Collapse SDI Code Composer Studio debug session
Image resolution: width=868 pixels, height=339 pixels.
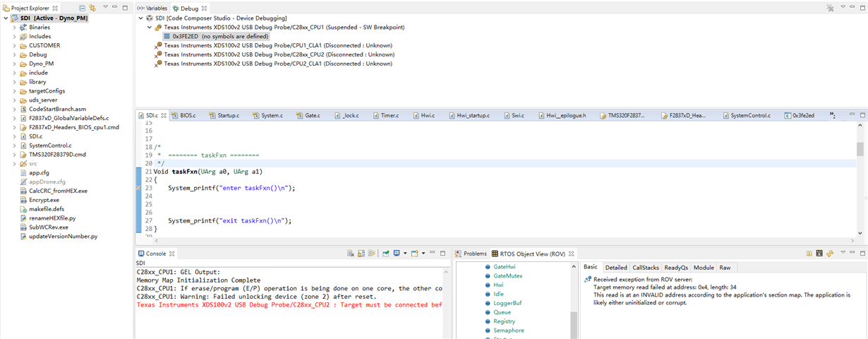tap(140, 18)
